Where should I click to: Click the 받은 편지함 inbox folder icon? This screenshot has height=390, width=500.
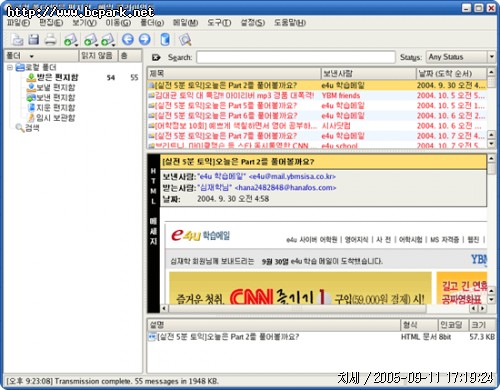(31, 77)
